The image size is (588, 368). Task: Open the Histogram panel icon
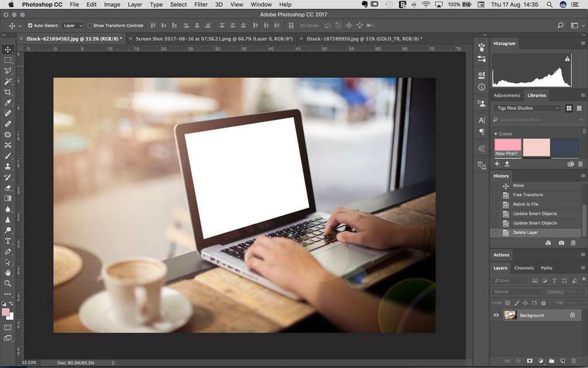[x=504, y=43]
